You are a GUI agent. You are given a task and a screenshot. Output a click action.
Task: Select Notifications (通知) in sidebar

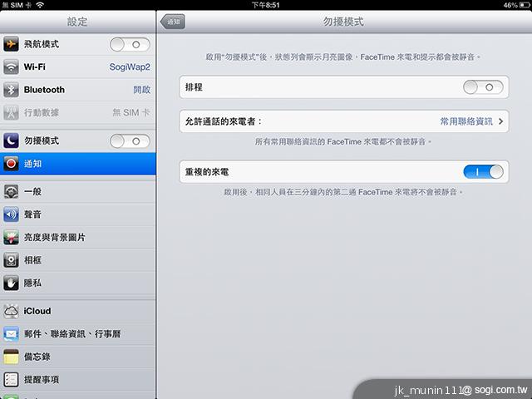click(77, 164)
